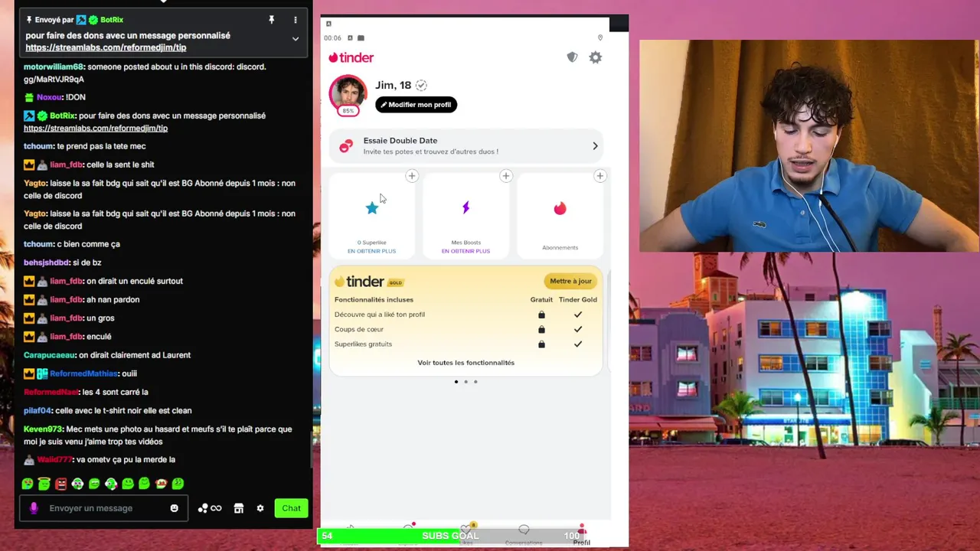Click the 'Essaie Double Date' heading

pos(400,141)
